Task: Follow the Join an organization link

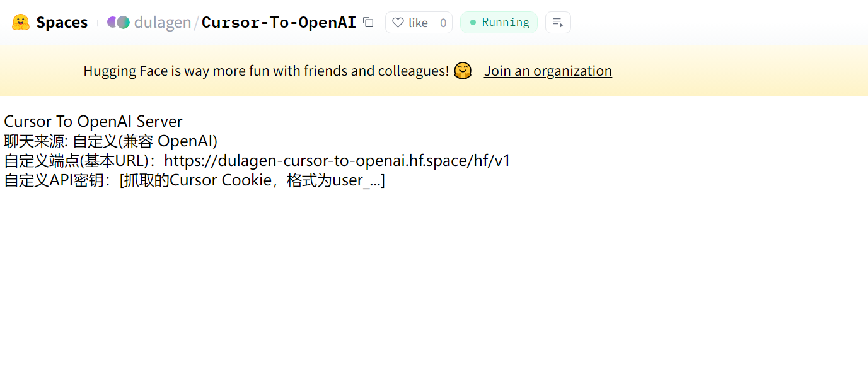Action: point(548,71)
